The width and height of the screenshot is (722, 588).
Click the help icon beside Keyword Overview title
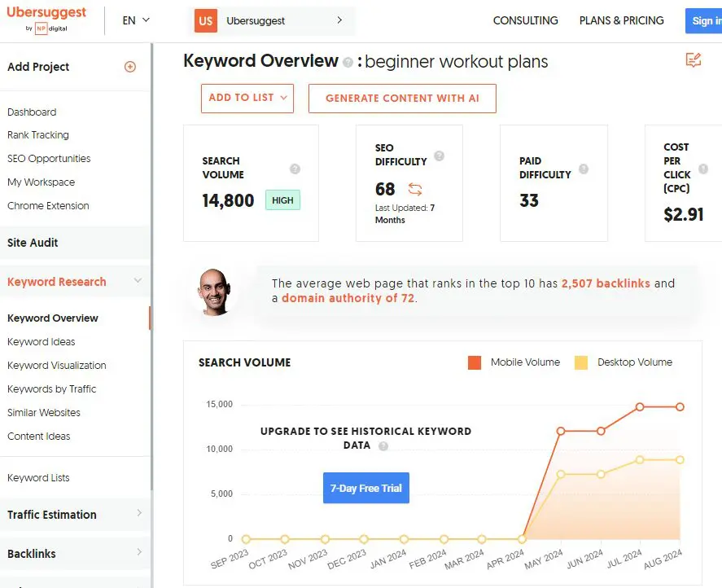click(348, 62)
